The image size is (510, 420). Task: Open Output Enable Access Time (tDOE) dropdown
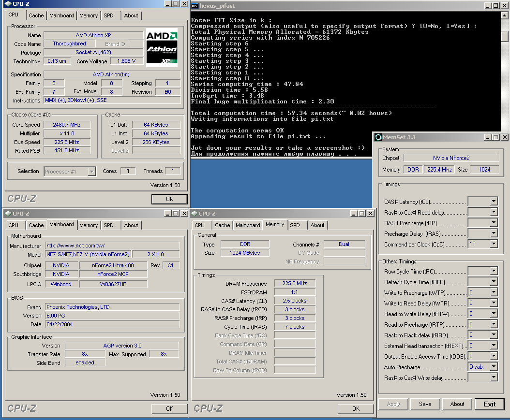[494, 356]
